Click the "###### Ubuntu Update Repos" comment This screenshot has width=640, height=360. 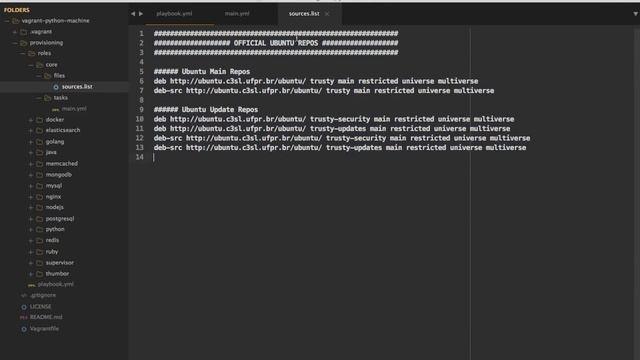[206, 109]
